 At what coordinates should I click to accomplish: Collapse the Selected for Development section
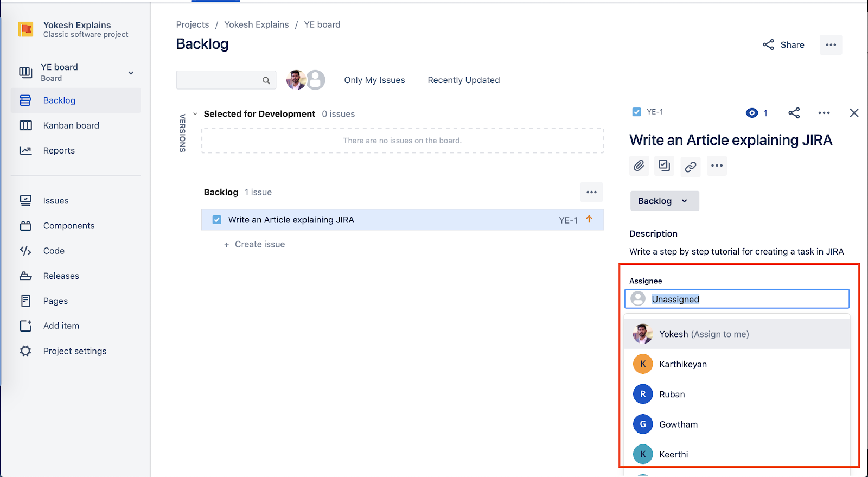coord(195,114)
